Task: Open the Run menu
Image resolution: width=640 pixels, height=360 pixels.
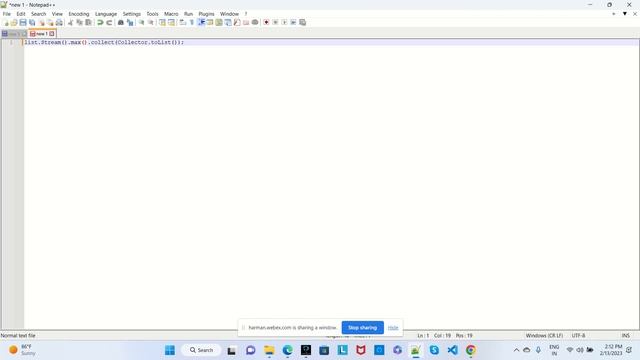Action: (x=189, y=14)
